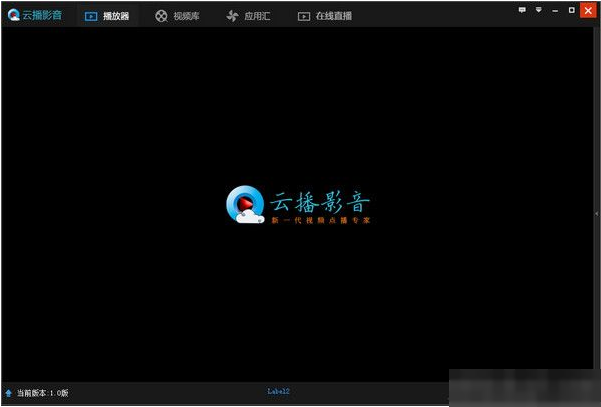The width and height of the screenshot is (601, 407).
Task: Click the 云播影音 logo icon in title bar
Action: 13,15
